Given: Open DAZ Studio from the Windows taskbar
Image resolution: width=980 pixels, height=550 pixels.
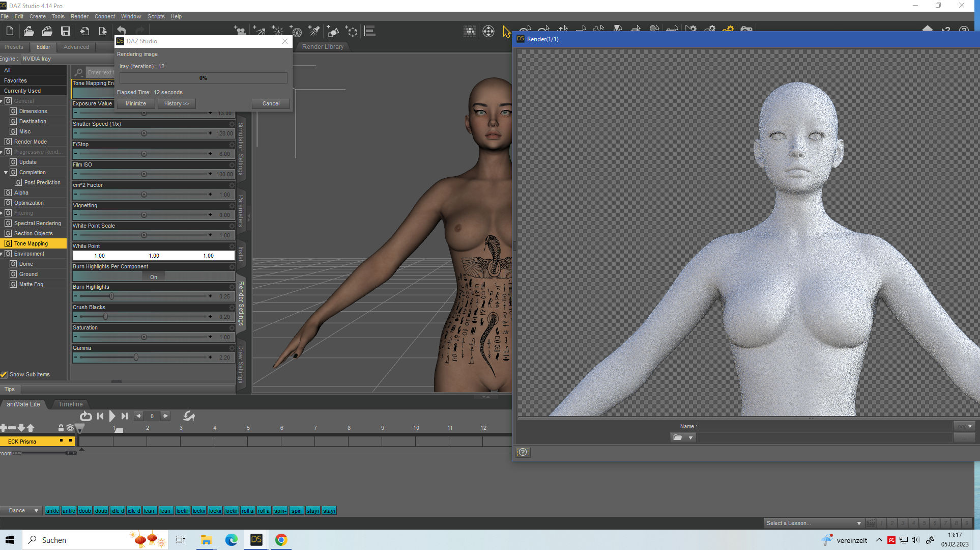Looking at the screenshot, I should pos(256,540).
